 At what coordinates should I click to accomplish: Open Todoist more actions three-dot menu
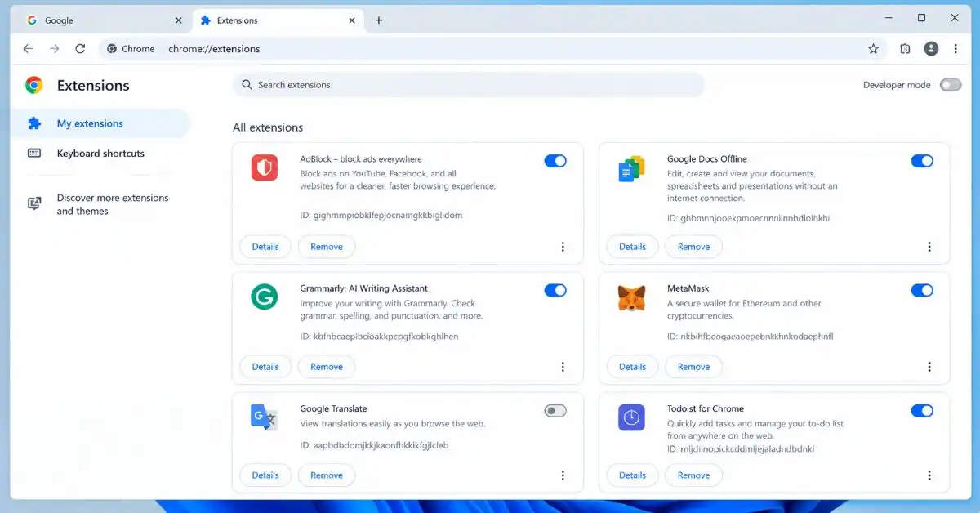point(929,475)
